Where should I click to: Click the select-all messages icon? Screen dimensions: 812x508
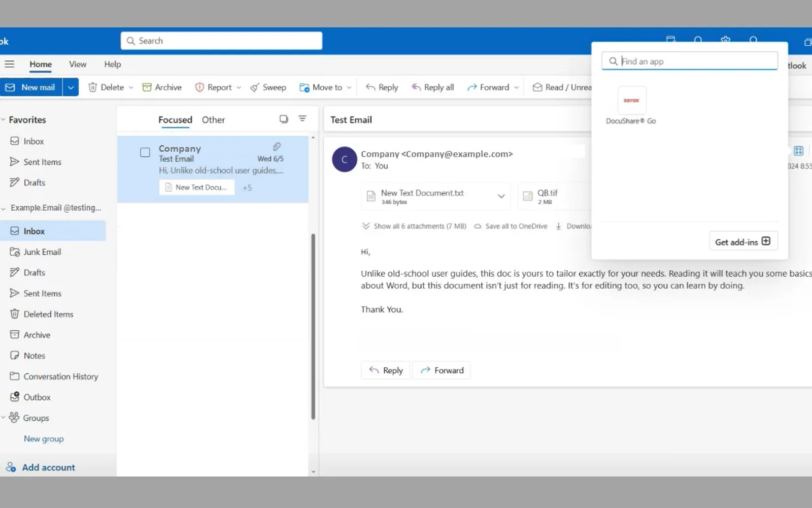point(284,119)
